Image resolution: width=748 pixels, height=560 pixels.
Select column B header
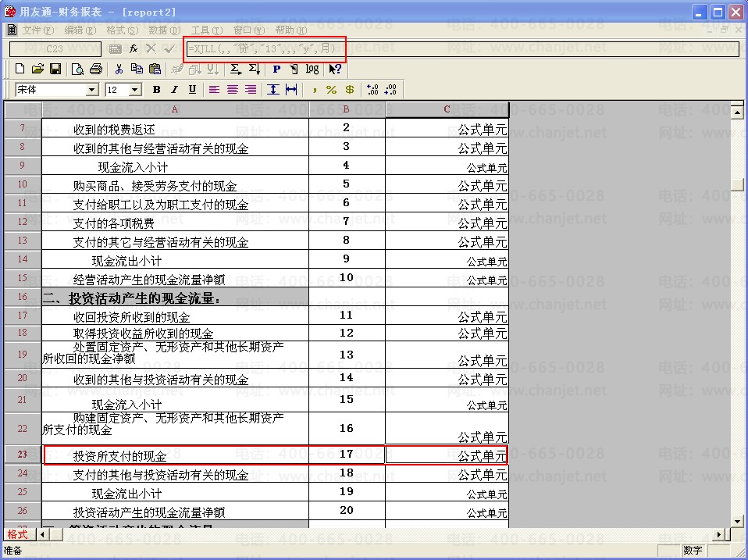click(347, 109)
